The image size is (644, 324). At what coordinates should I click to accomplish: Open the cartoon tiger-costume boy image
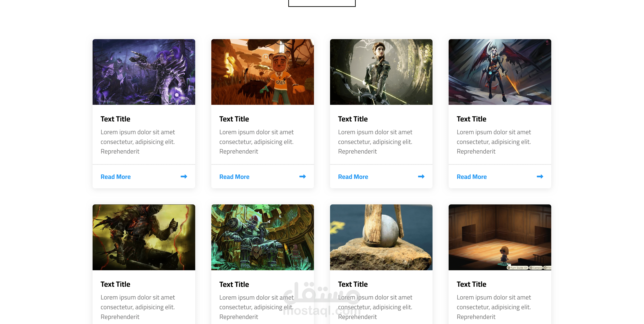[x=262, y=72]
